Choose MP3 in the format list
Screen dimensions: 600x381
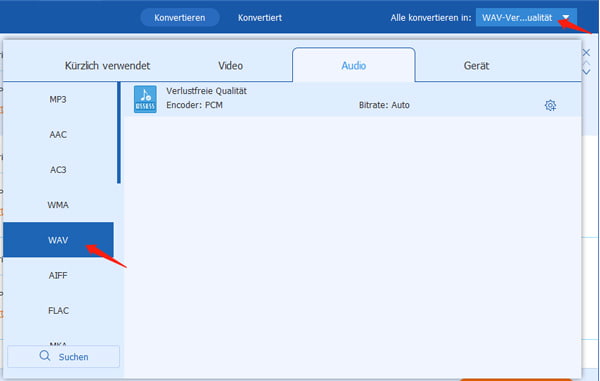(x=58, y=99)
